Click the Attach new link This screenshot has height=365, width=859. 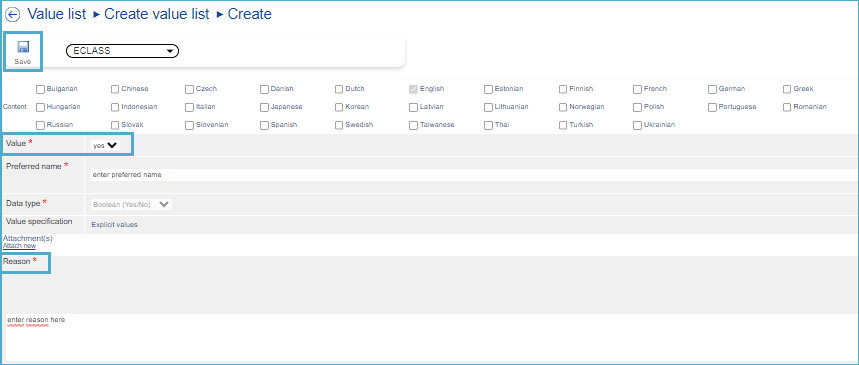(19, 246)
